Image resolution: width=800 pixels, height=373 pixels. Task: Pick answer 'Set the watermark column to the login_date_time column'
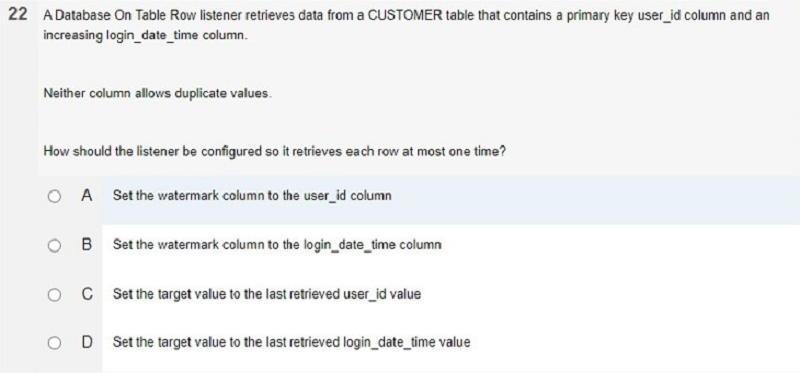pos(277,245)
